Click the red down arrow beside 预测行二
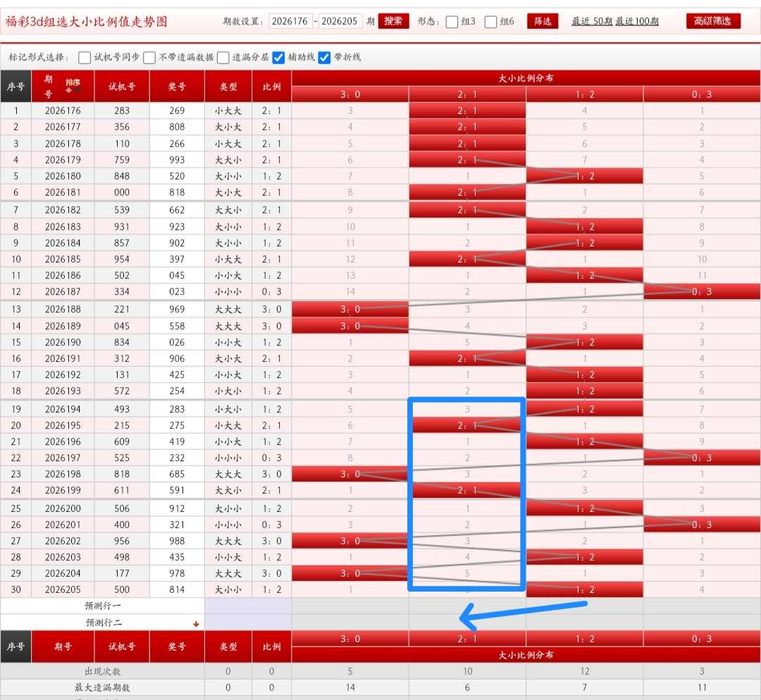 pyautogui.click(x=196, y=624)
